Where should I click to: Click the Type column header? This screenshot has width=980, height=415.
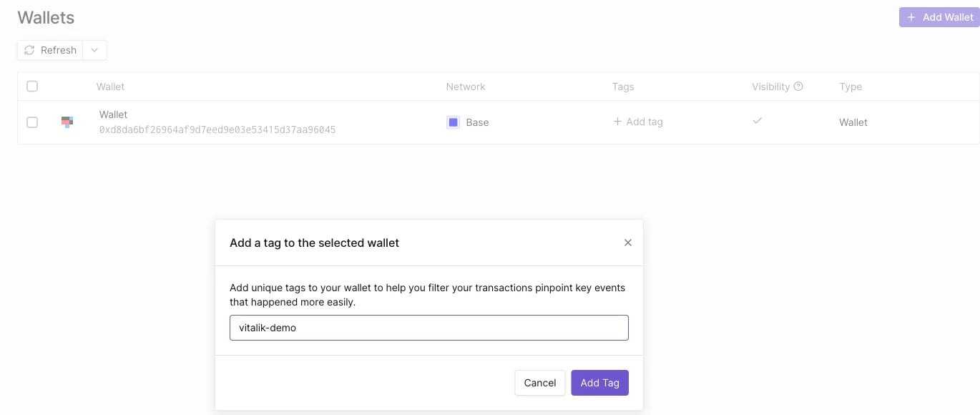[x=851, y=87]
